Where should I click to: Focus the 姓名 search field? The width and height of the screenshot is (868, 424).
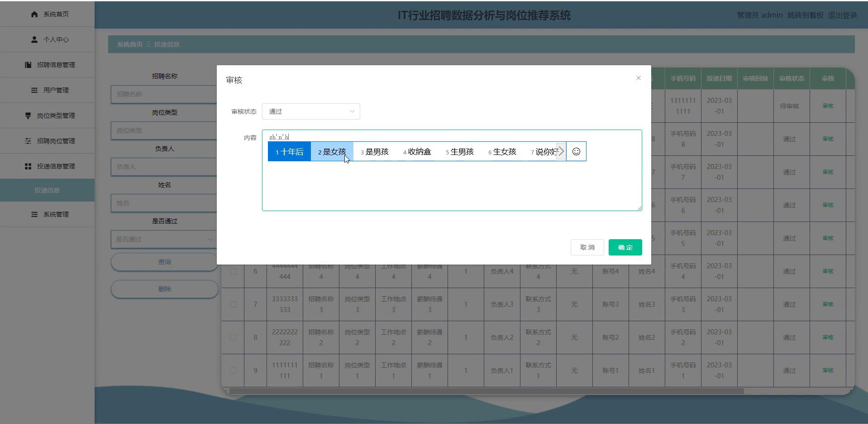164,203
